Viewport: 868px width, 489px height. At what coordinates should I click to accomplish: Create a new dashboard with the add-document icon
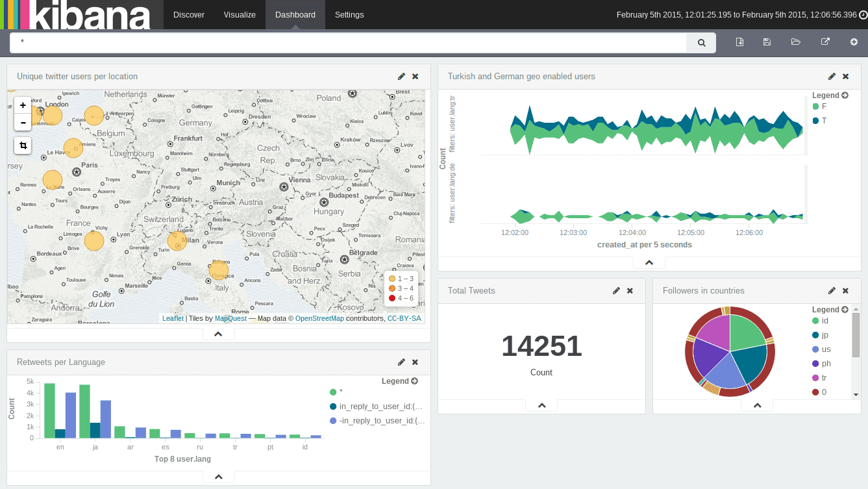pos(739,42)
